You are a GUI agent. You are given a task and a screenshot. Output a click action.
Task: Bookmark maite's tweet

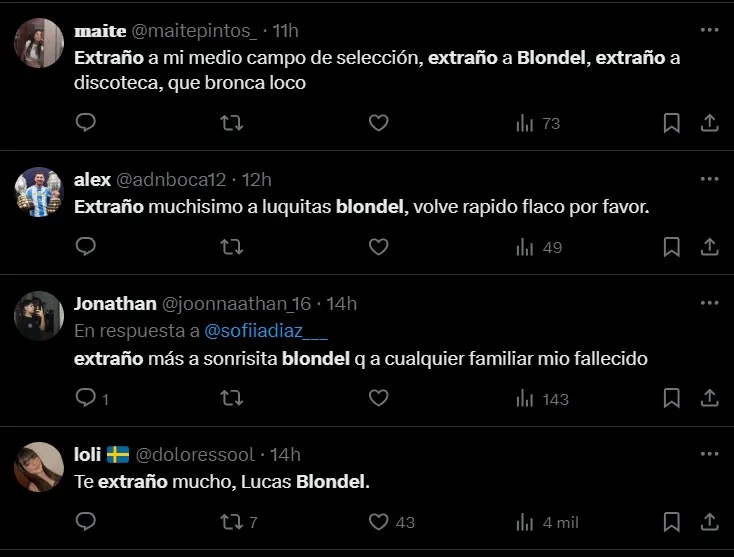672,123
